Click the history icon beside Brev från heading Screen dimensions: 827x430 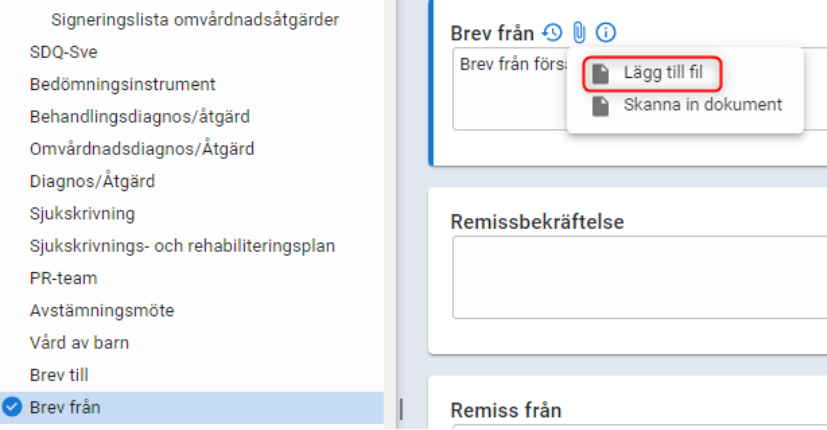[x=552, y=33]
